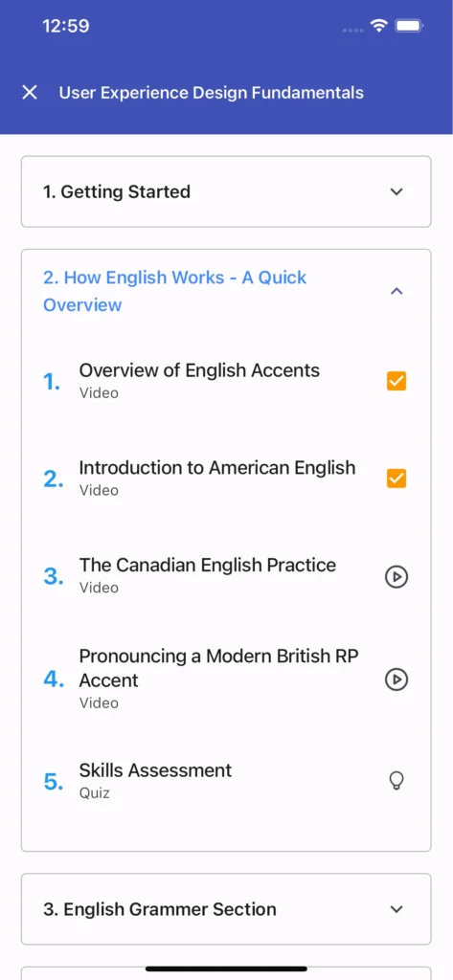
Task: Uncheck Introduction to American English checkbox
Action: point(396,479)
